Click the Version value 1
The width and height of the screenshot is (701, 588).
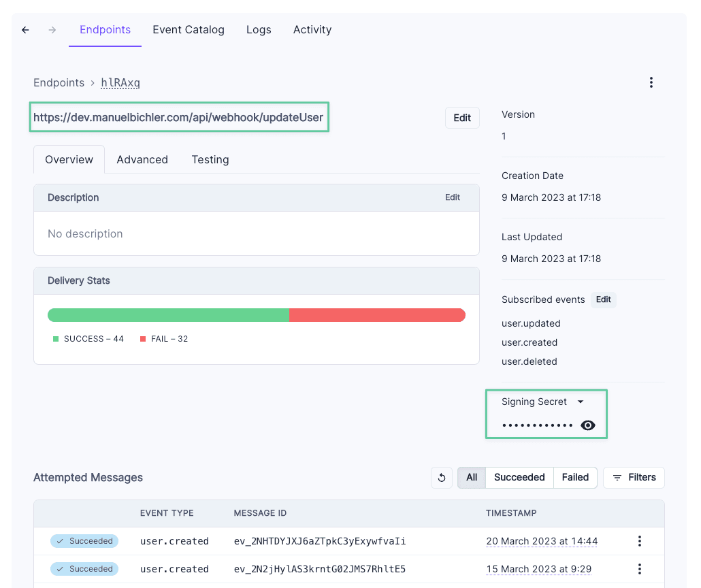pos(504,136)
